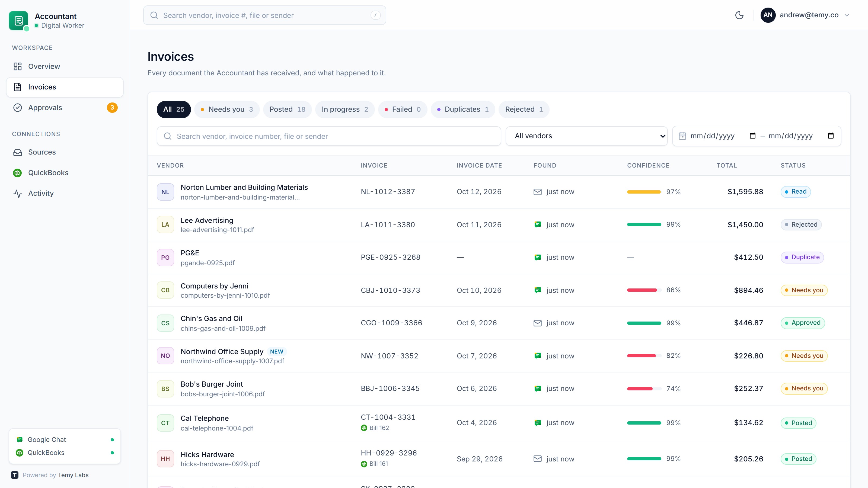Focus the invoice table search field
868x488 pixels.
pyautogui.click(x=328, y=136)
